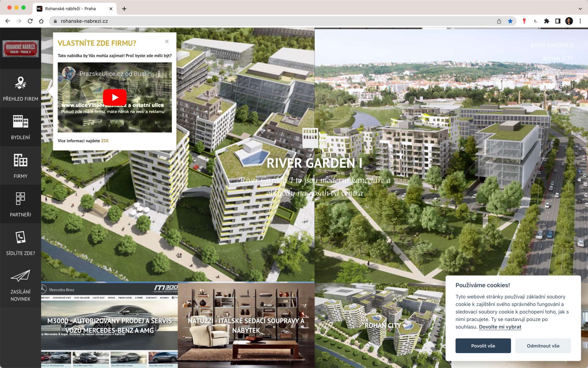Reject cookies with Odmítnout vše

[x=543, y=346]
